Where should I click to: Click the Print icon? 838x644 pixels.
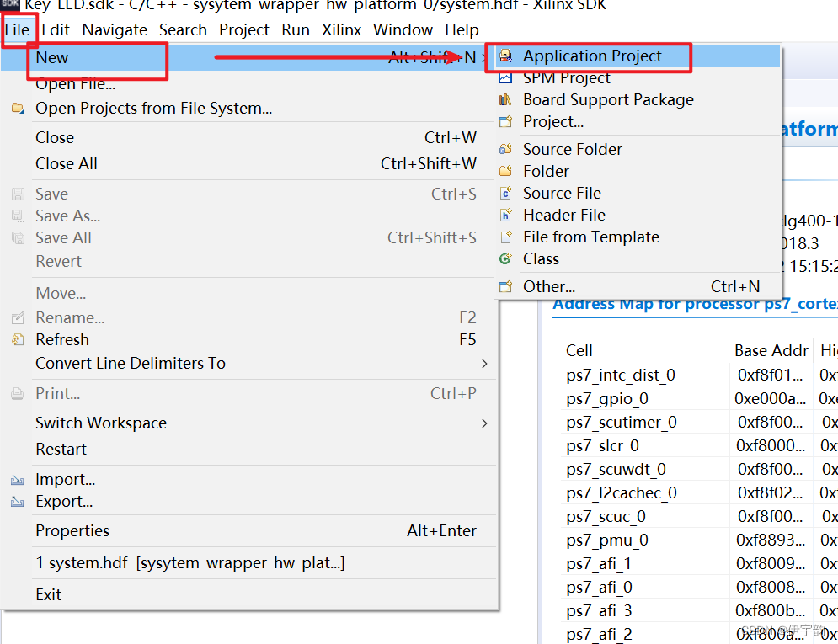tap(18, 394)
